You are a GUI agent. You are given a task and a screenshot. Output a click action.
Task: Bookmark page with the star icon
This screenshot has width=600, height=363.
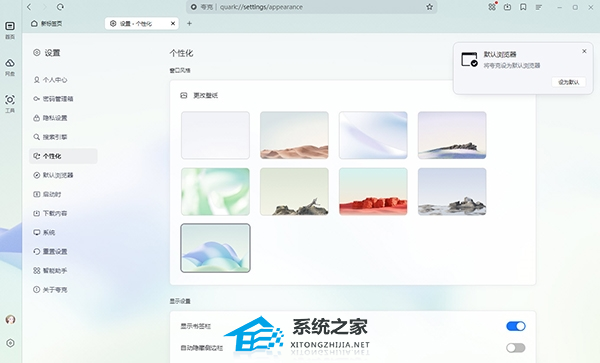pyautogui.click(x=429, y=7)
